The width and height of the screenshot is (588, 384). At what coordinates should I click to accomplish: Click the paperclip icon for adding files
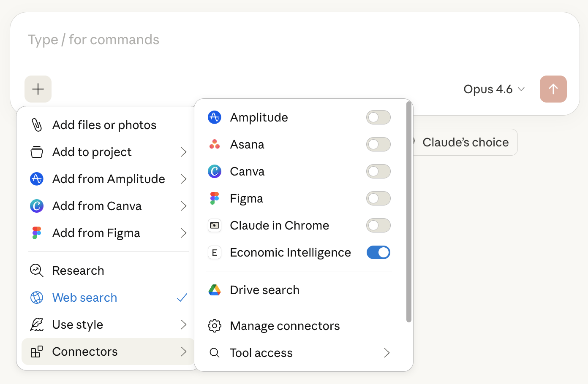(37, 125)
